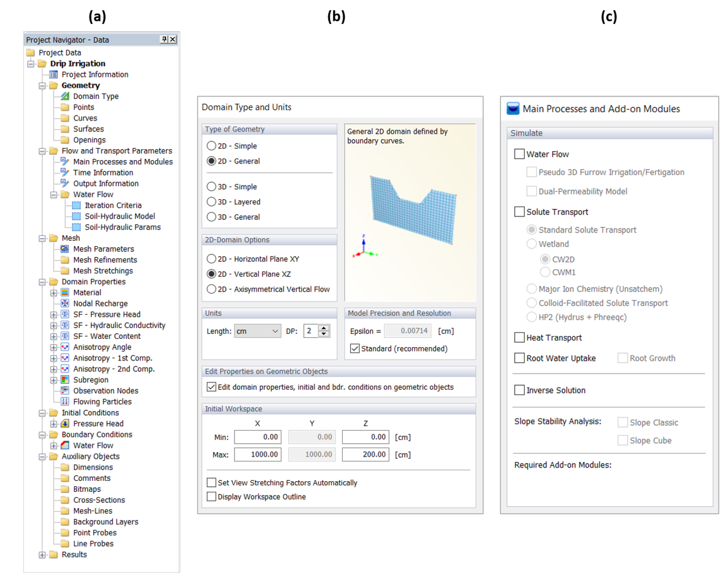The height and width of the screenshot is (584, 728).
Task: Select Main Processes and Modules entry
Action: pos(123,162)
